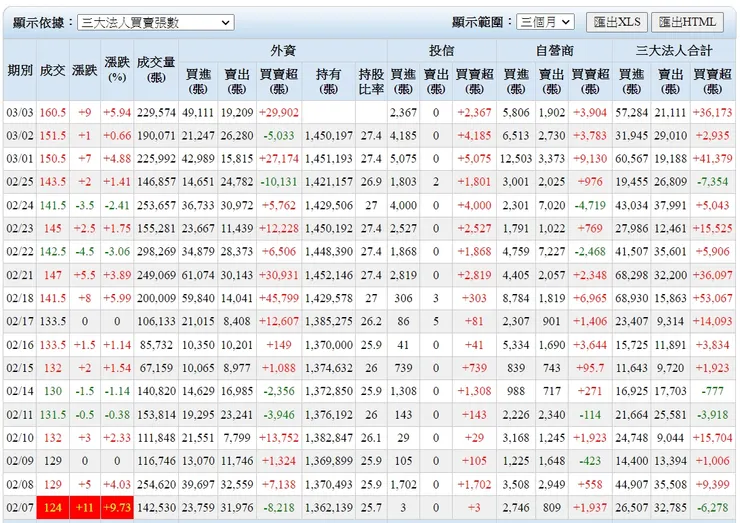
Task: Click the 160.5 closing price cell
Action: pos(52,112)
